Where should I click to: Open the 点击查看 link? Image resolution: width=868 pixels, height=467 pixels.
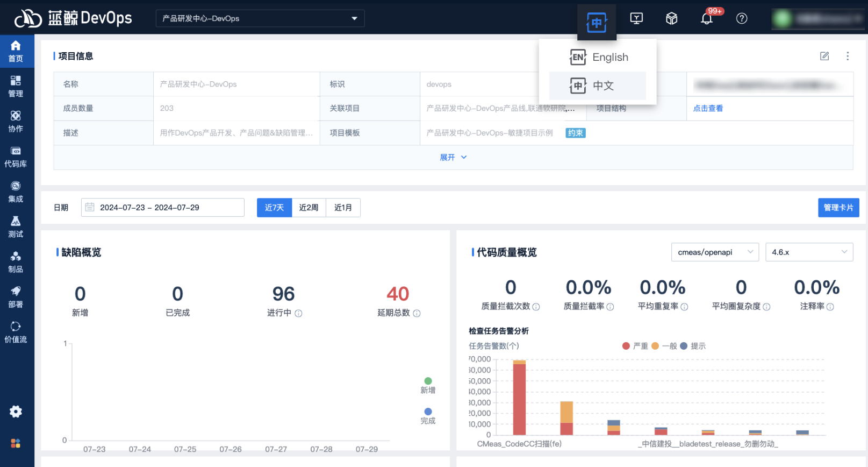[708, 108]
